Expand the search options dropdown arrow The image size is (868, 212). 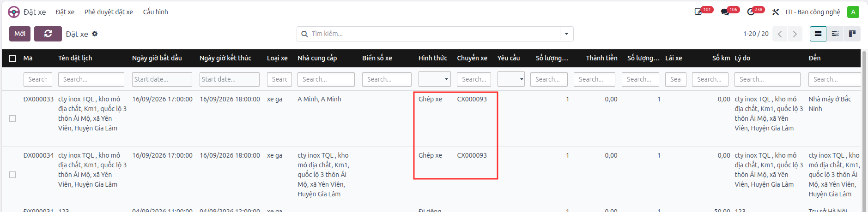pos(567,34)
